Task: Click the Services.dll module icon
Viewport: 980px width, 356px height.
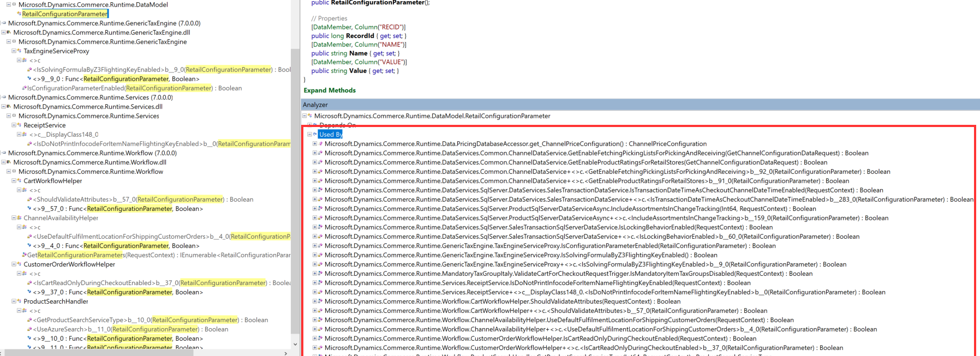Action: pos(9,106)
